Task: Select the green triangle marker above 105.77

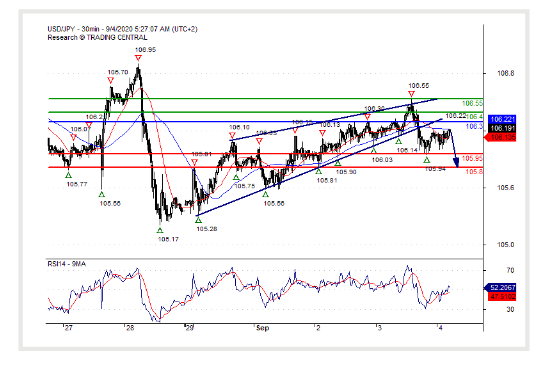Action: pos(68,175)
